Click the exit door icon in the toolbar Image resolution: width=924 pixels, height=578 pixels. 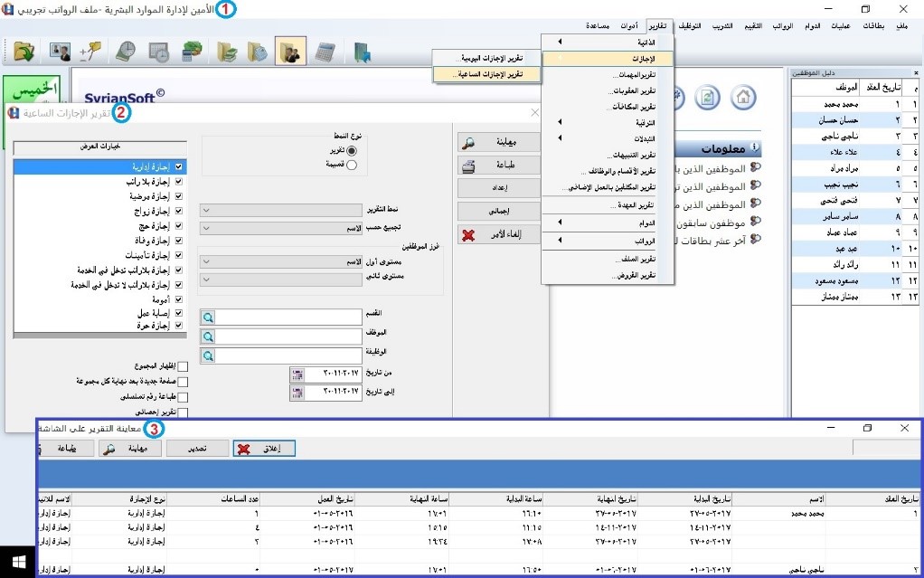click(x=363, y=52)
